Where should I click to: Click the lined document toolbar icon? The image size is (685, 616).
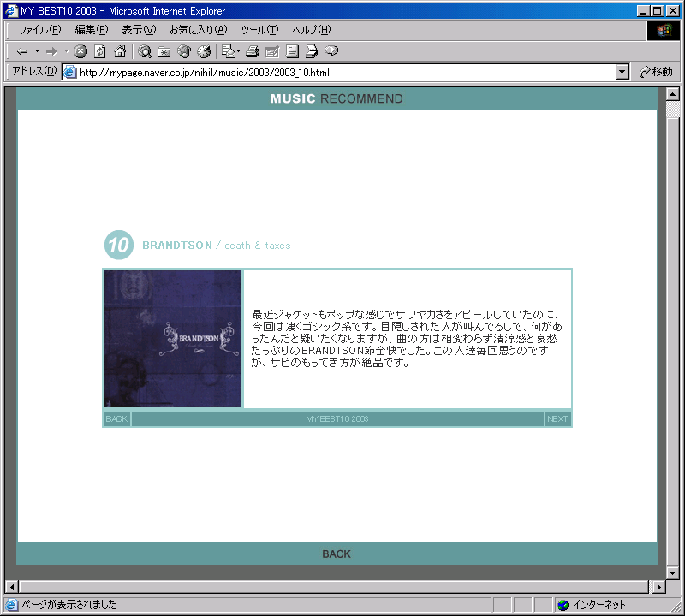pos(292,51)
